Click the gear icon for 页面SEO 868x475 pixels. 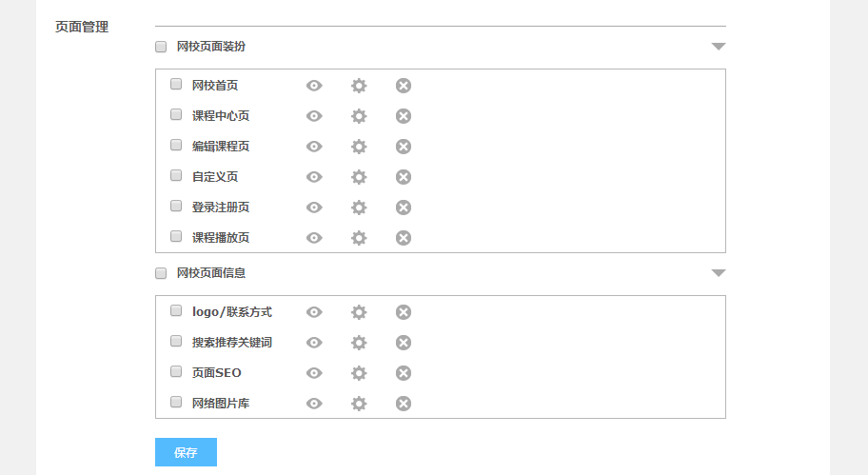pyautogui.click(x=359, y=373)
